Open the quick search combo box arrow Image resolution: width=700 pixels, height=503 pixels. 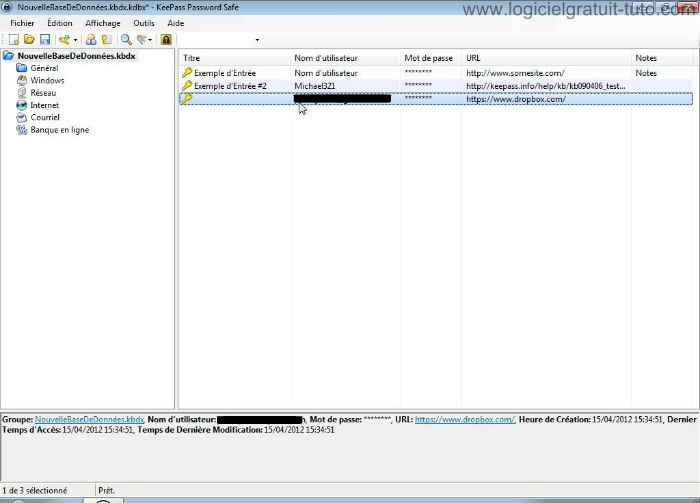257,40
